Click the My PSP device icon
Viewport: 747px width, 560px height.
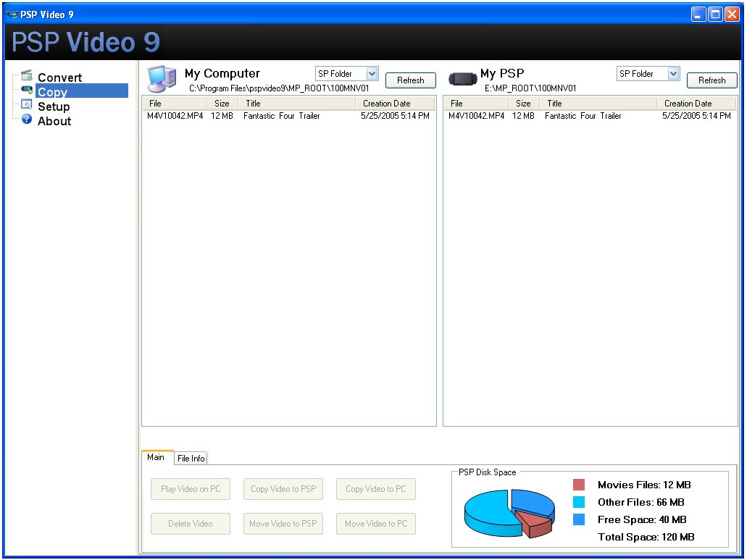coord(462,78)
